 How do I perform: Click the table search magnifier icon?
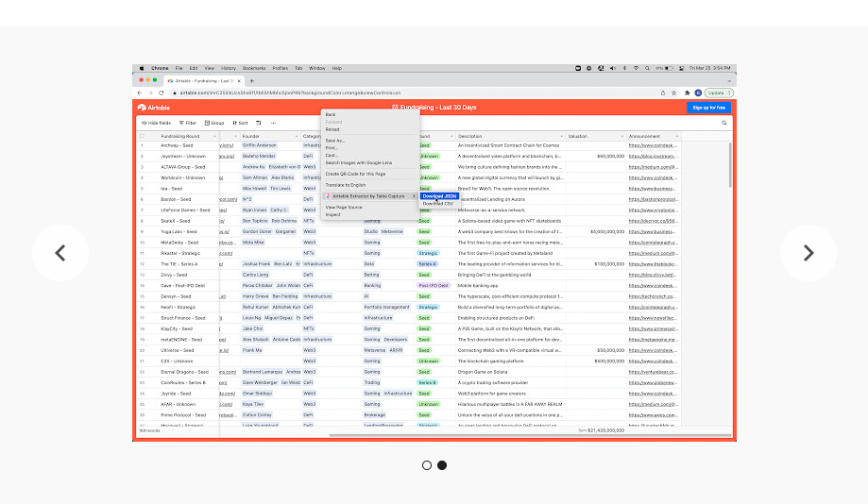tap(724, 123)
